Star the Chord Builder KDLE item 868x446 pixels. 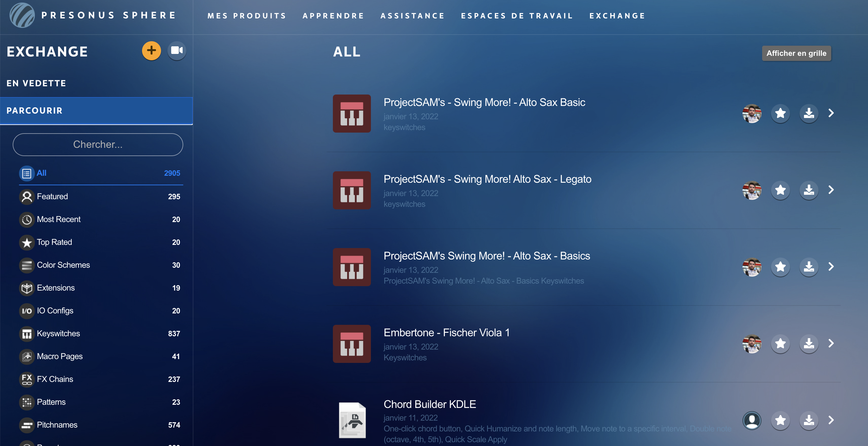[780, 420]
